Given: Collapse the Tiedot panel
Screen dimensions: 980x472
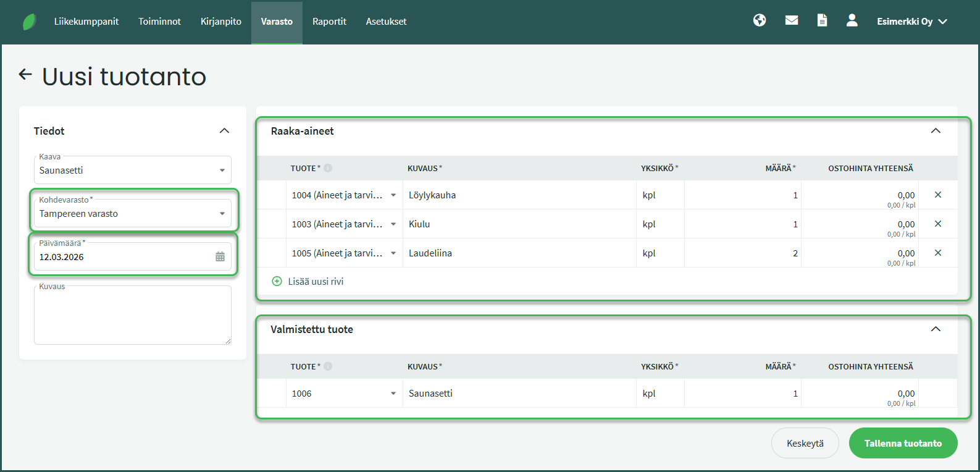Looking at the screenshot, I should pos(224,131).
